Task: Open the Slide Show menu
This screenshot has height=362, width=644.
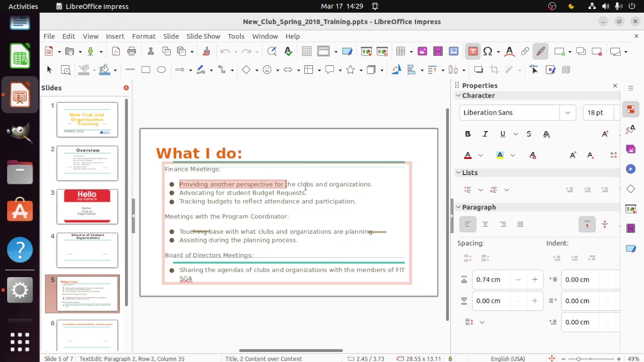Action: pyautogui.click(x=203, y=36)
